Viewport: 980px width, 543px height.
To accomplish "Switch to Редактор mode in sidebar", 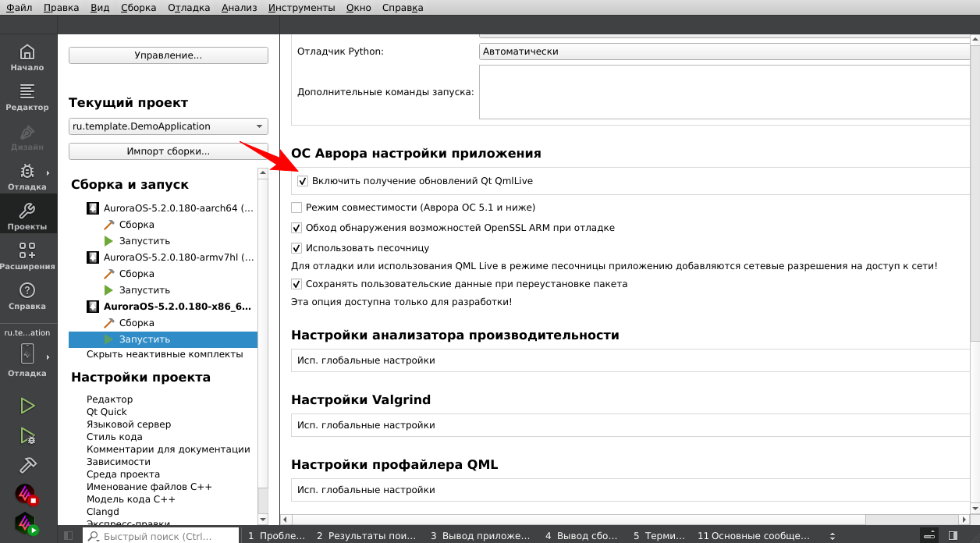I will (27, 98).
